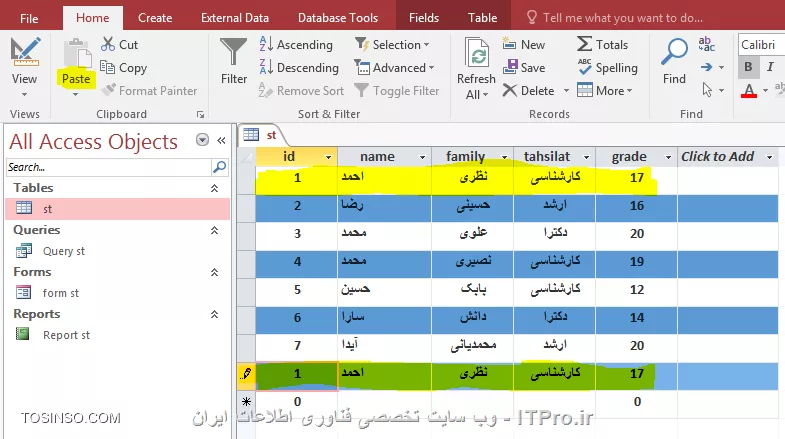Open the File tab
This screenshot has height=439, width=785.
[x=29, y=19]
